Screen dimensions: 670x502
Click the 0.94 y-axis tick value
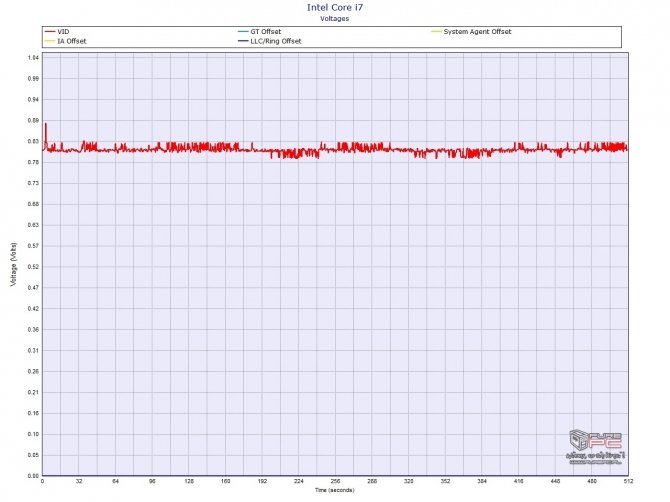click(33, 100)
